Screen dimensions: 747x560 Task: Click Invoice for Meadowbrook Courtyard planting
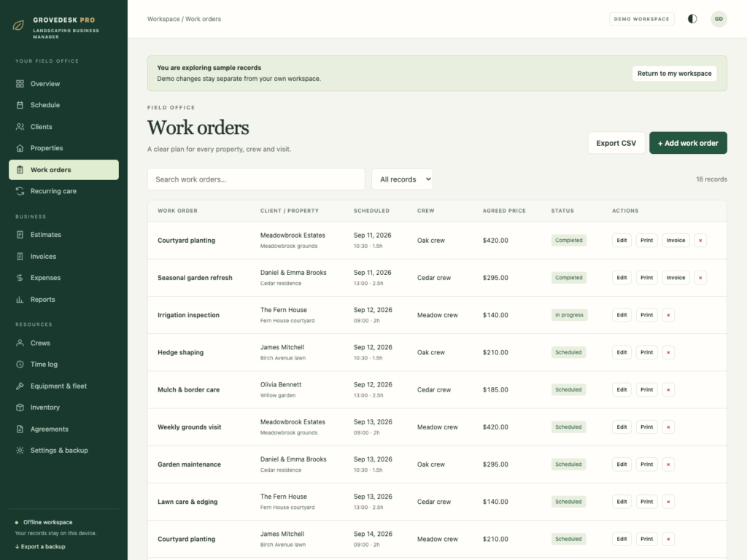(x=676, y=241)
